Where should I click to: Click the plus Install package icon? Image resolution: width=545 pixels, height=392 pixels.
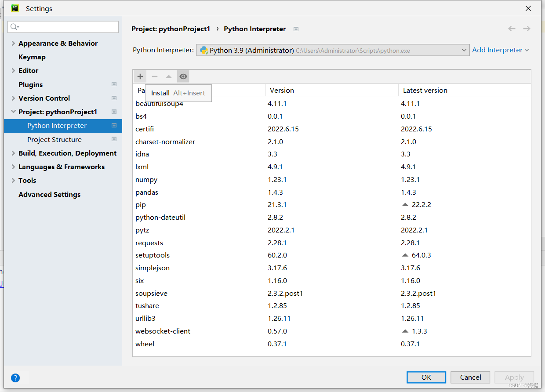click(x=140, y=76)
